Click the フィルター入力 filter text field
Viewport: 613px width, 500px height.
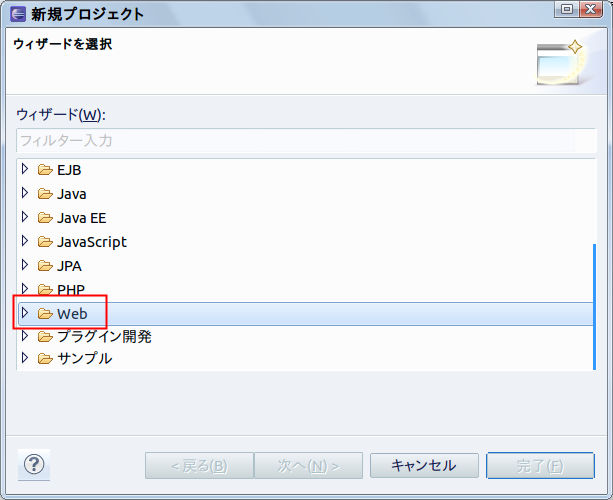(x=306, y=140)
